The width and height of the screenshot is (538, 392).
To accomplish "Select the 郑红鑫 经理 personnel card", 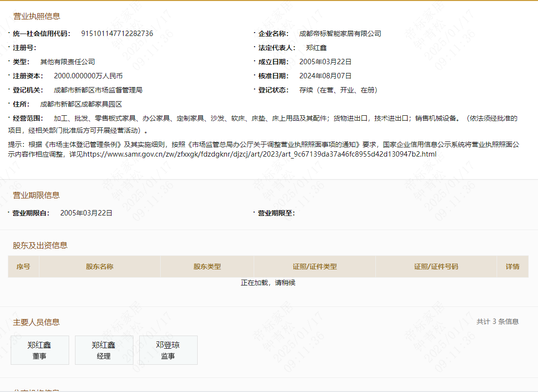I will (104, 350).
